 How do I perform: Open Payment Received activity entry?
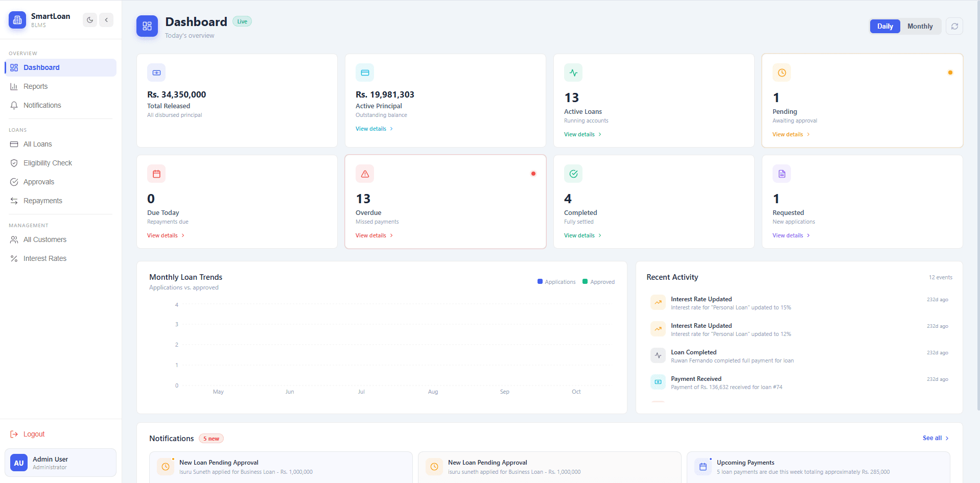(x=799, y=382)
